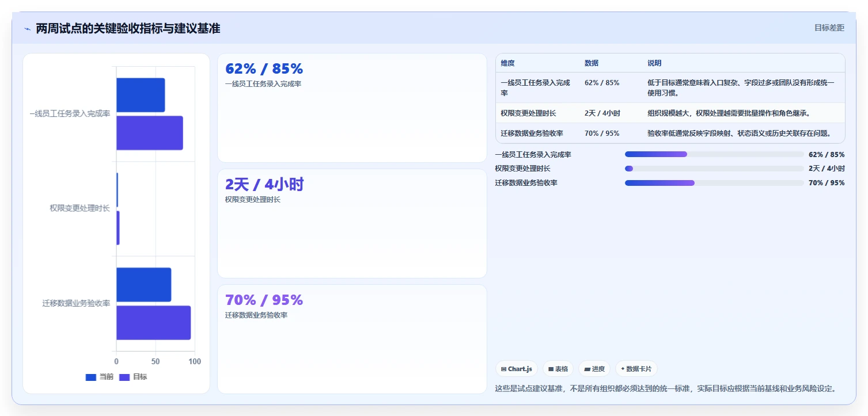Click table data cell 62% / 85%
The height and width of the screenshot is (416, 868).
[x=602, y=83]
